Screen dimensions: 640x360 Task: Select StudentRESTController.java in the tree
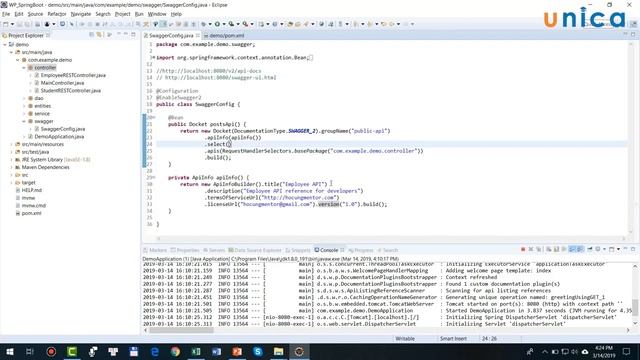[70, 91]
